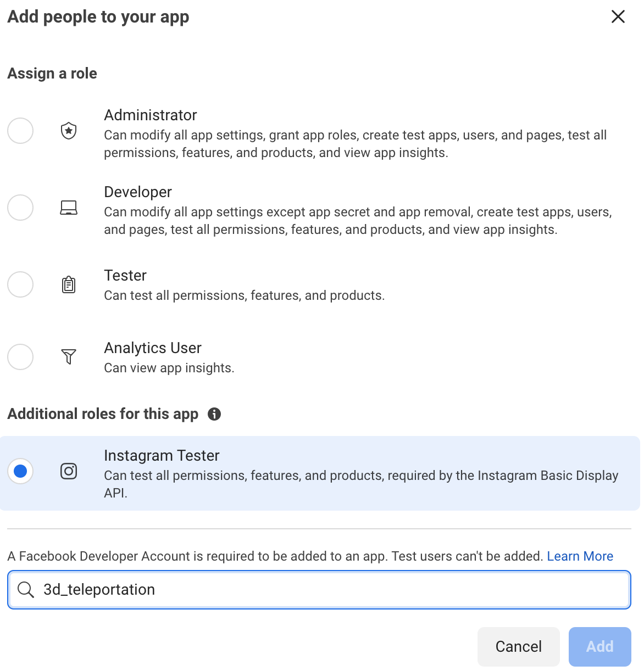This screenshot has height=671, width=644.
Task: Click the Administrator role title
Action: (x=151, y=115)
